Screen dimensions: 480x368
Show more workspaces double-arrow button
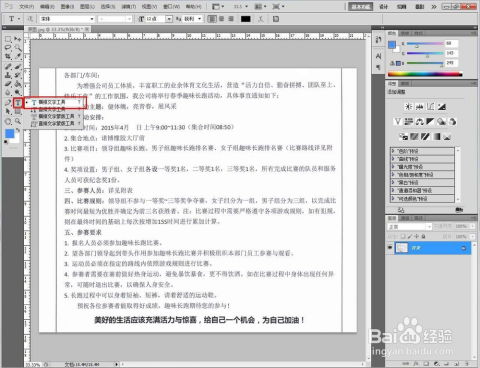(x=434, y=6)
